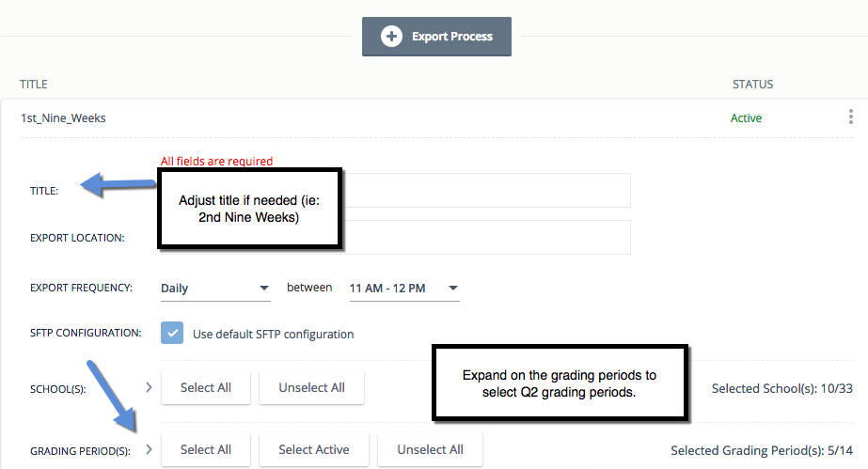Click the STATUS column header
Screen dimensions: 868x469
[752, 85]
